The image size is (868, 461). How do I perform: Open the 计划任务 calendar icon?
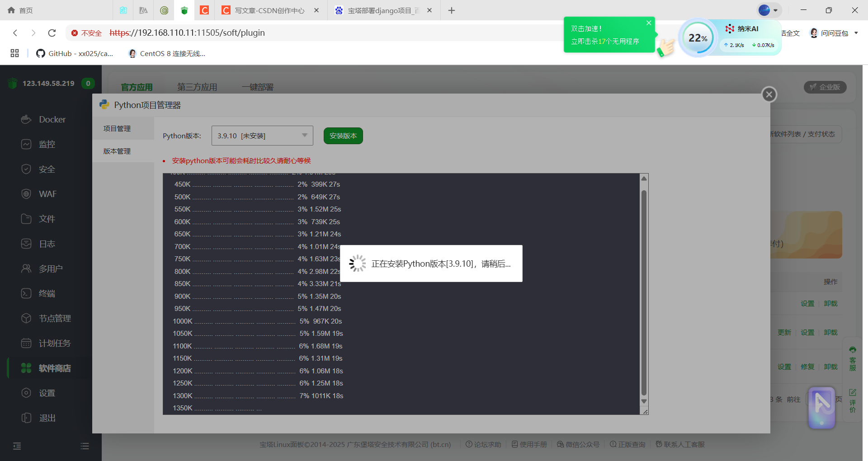click(26, 343)
